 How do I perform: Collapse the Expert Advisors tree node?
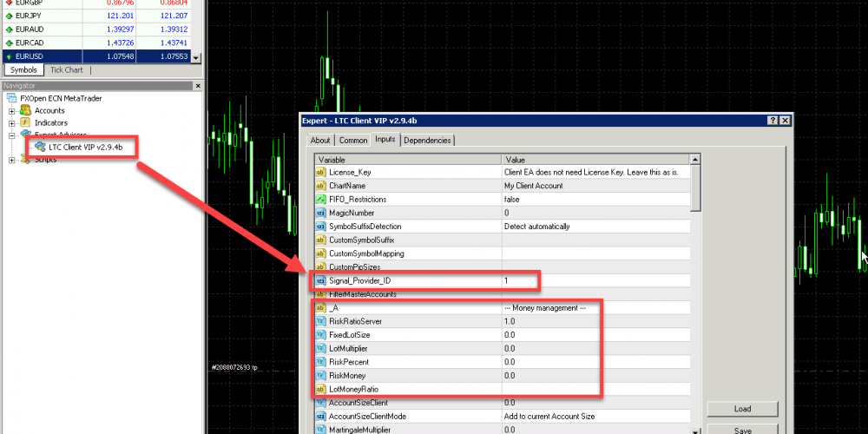[11, 135]
